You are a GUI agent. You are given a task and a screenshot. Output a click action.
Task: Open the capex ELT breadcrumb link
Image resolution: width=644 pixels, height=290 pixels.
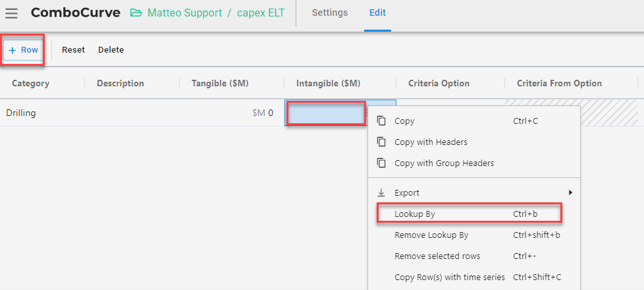tap(261, 13)
